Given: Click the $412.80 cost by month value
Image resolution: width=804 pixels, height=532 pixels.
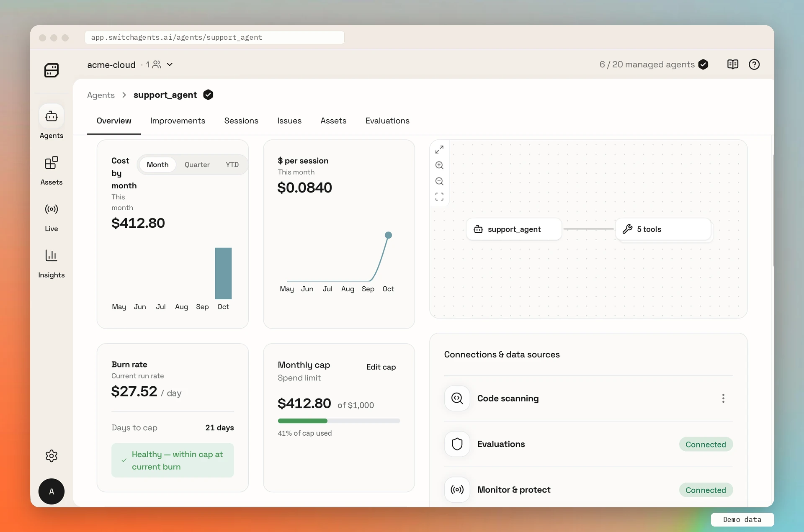Looking at the screenshot, I should (138, 223).
